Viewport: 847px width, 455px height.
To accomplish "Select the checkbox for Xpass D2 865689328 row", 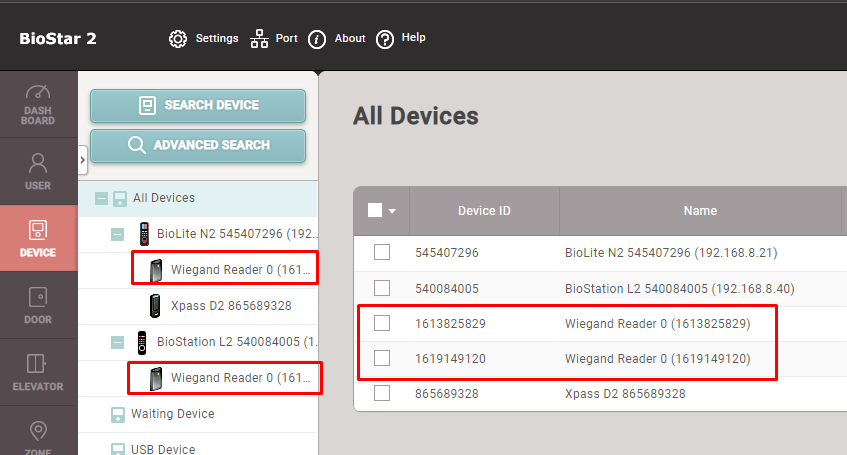I will pyautogui.click(x=382, y=393).
